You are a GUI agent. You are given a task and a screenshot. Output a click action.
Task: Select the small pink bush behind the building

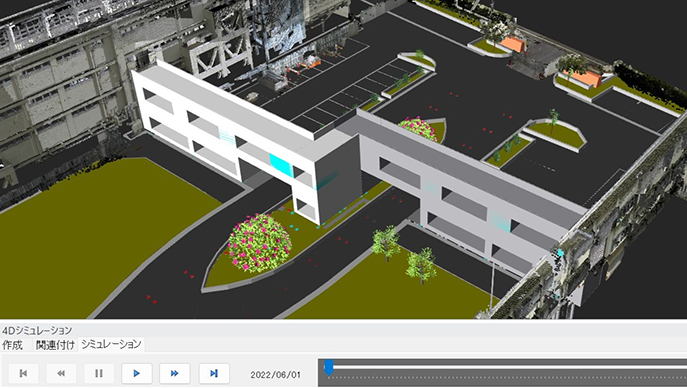418,129
